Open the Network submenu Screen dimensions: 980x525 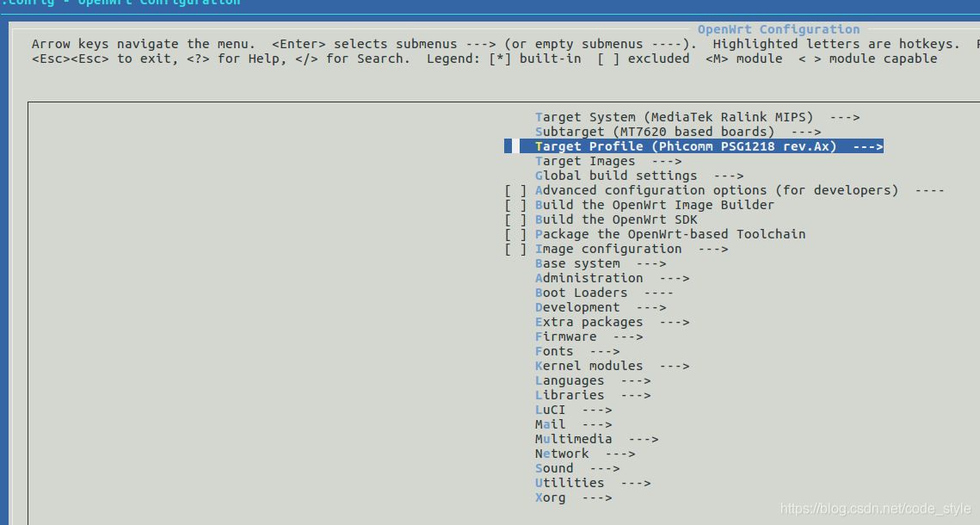click(585, 454)
